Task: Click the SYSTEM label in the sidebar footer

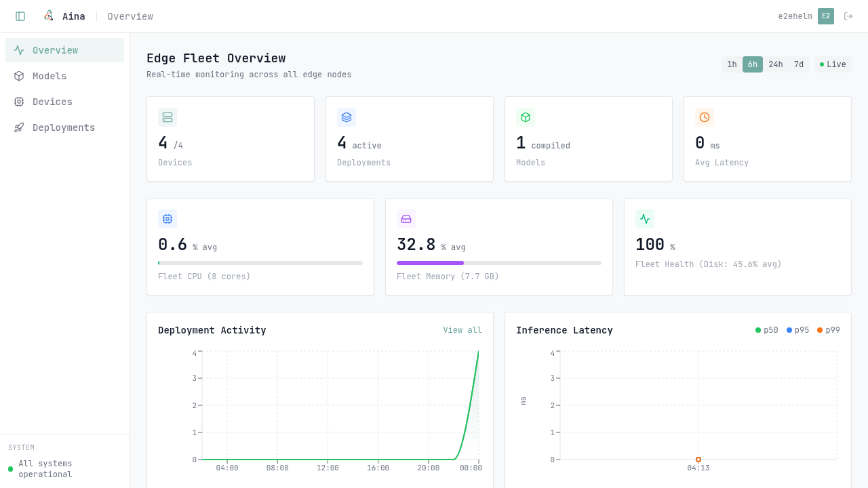Action: (21, 447)
